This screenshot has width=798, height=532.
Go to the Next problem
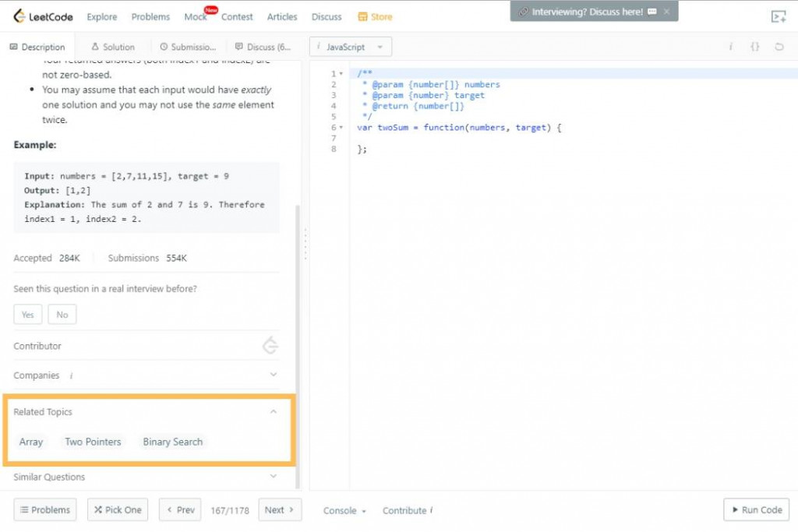[280, 509]
